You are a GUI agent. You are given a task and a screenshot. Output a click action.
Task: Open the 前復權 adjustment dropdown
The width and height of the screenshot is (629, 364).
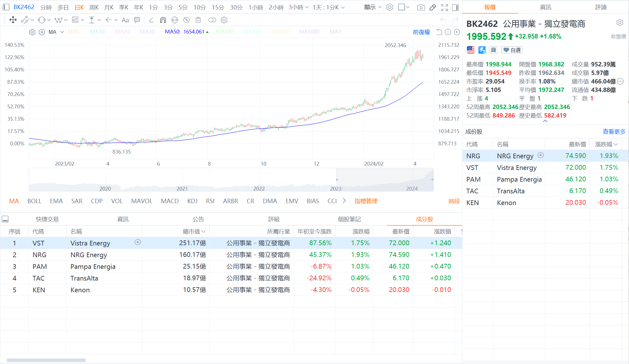coord(421,32)
